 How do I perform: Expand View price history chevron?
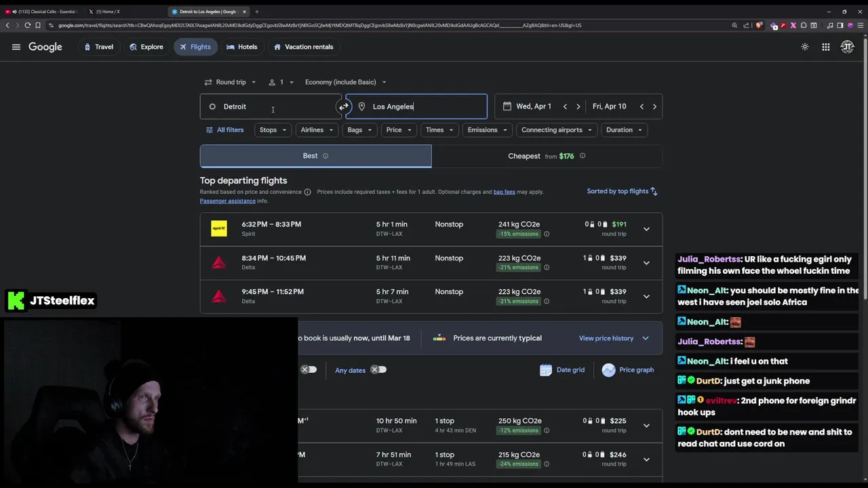click(646, 338)
